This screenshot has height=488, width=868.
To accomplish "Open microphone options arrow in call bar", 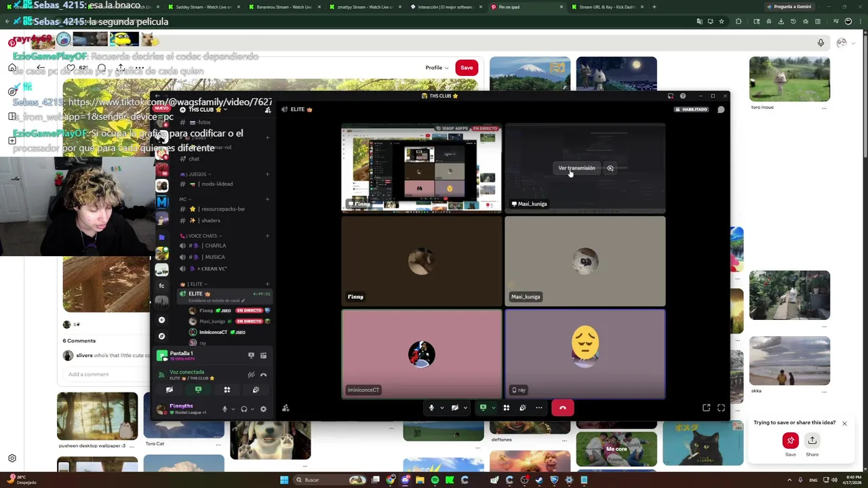I will (x=441, y=408).
